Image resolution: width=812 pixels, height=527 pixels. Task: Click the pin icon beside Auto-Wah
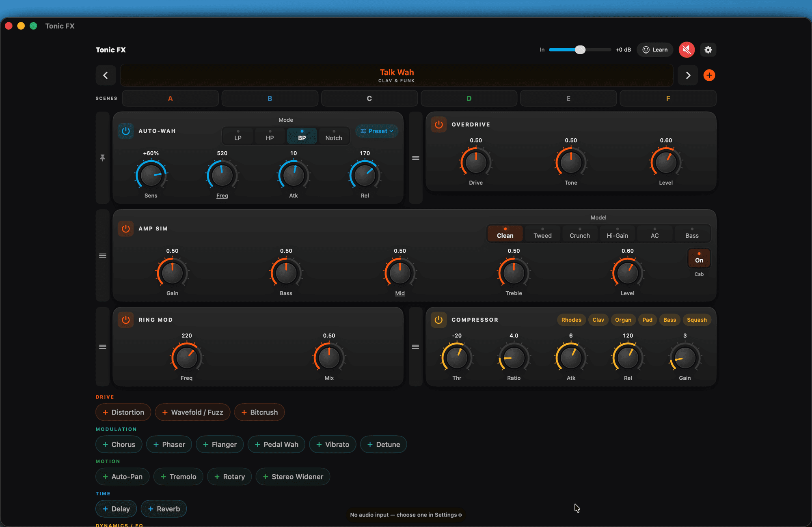tap(103, 158)
